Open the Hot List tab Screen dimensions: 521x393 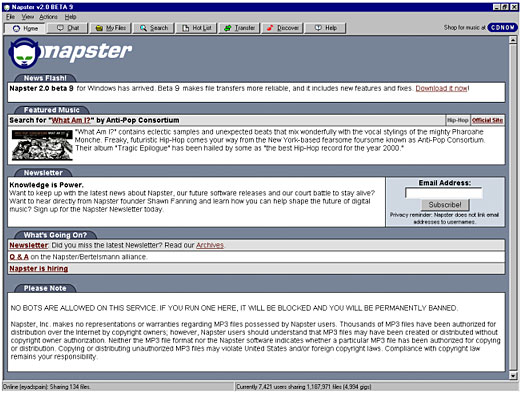click(x=196, y=28)
